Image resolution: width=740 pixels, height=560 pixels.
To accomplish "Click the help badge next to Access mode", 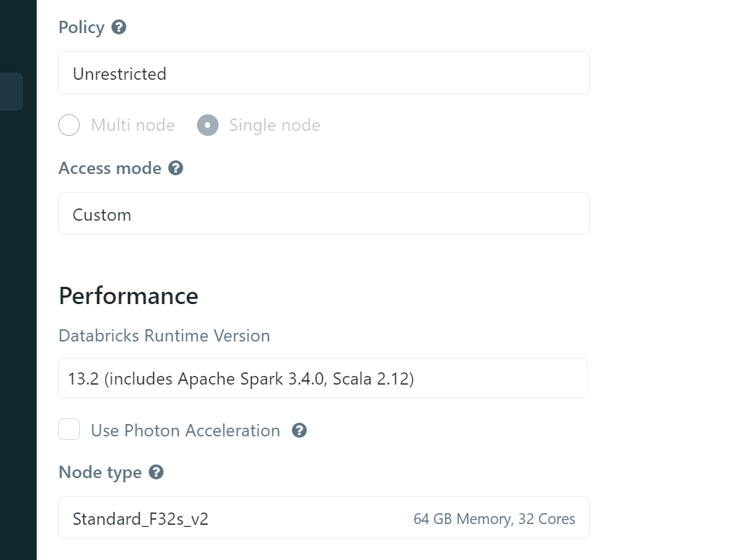I will click(175, 168).
